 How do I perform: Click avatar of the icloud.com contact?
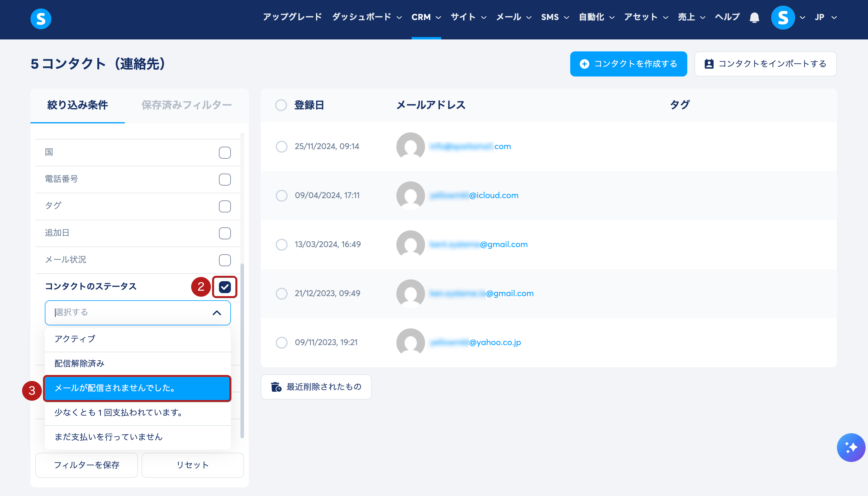tap(410, 195)
